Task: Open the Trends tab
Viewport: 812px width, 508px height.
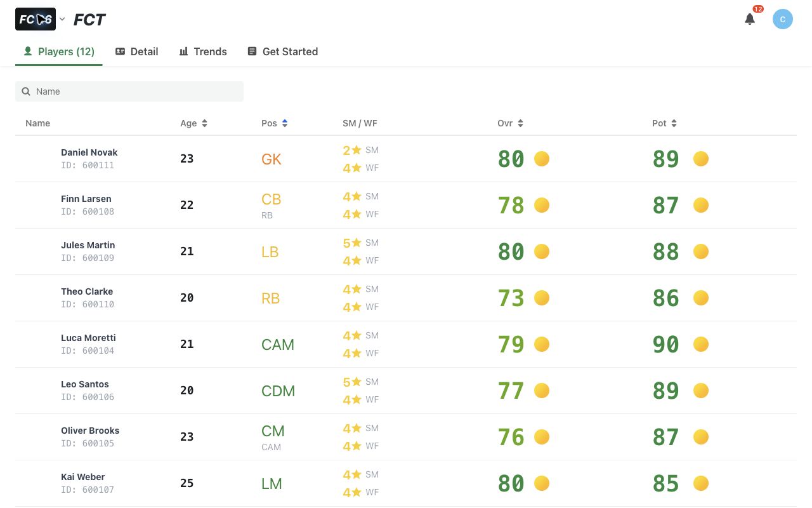Action: [203, 51]
